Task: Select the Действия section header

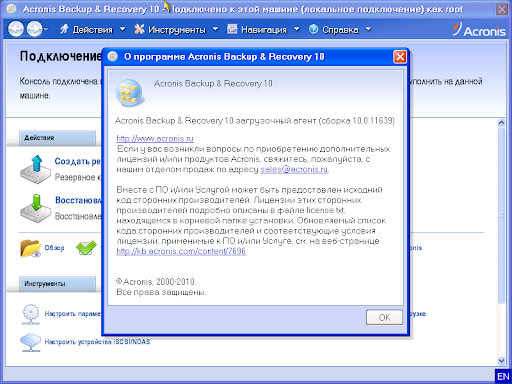Action: [x=57, y=138]
